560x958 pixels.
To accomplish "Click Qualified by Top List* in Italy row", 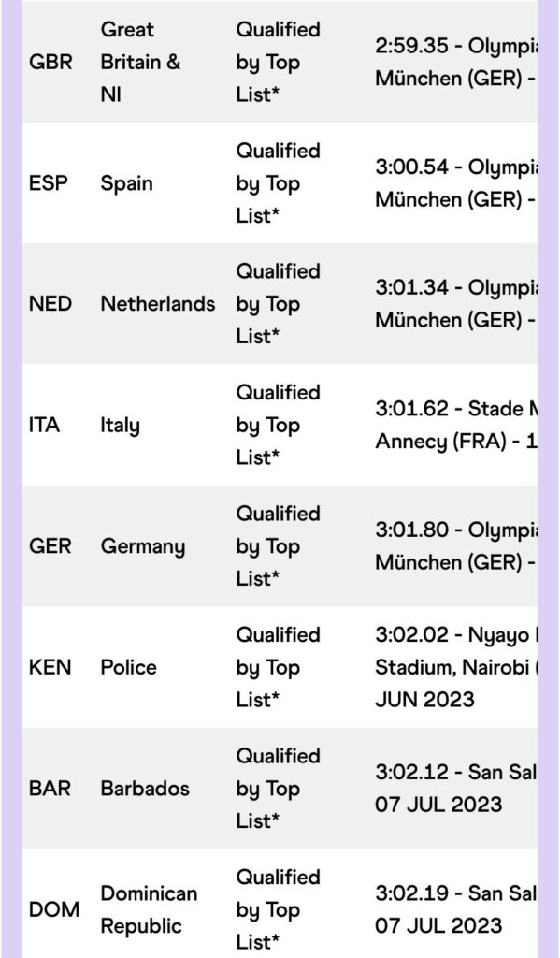I will click(x=278, y=425).
